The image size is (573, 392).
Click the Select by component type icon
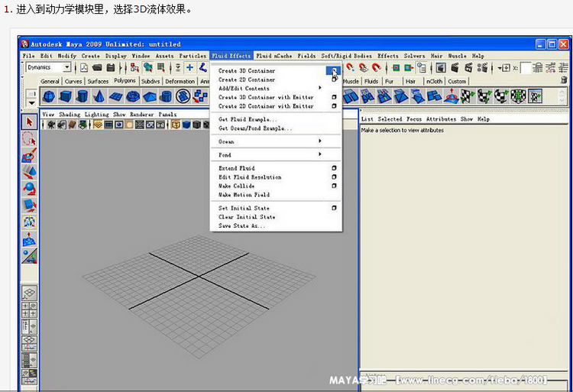[x=160, y=67]
